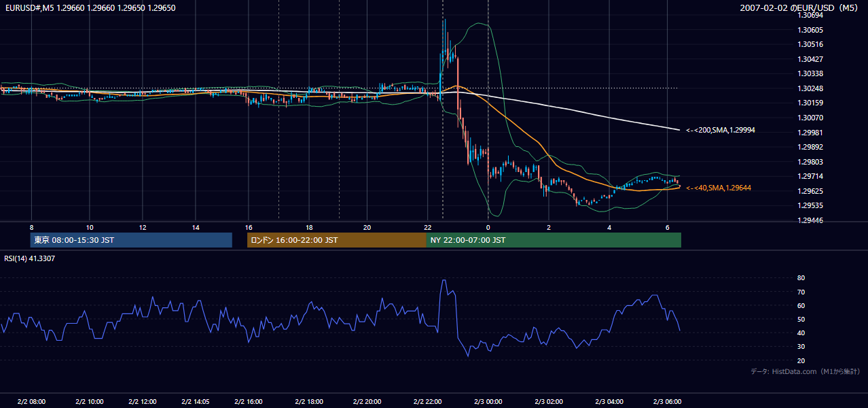This screenshot has height=408, width=868.
Task: Click the RSI(14) 41.3307 indicator label
Action: pyautogui.click(x=30, y=258)
